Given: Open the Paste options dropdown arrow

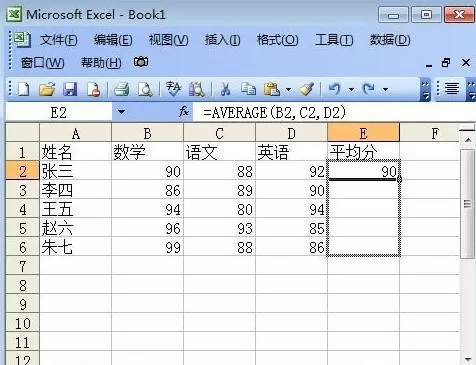Looking at the screenshot, I should point(288,89).
